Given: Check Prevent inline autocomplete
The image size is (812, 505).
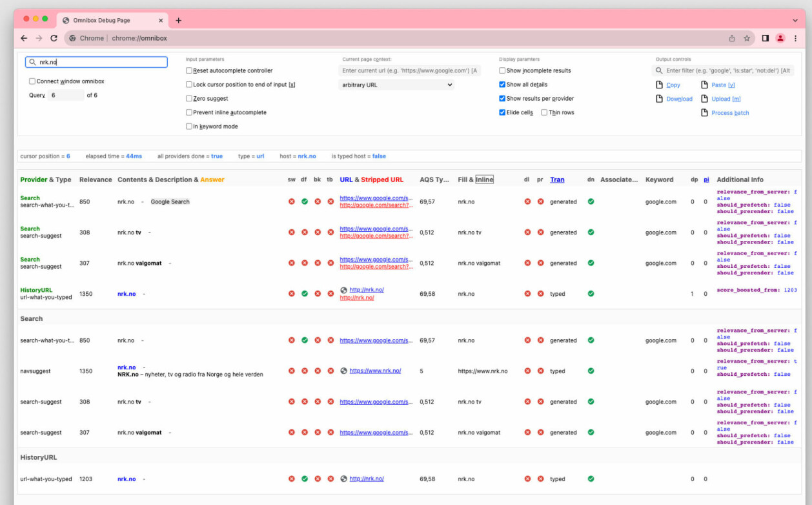Looking at the screenshot, I should pyautogui.click(x=189, y=112).
